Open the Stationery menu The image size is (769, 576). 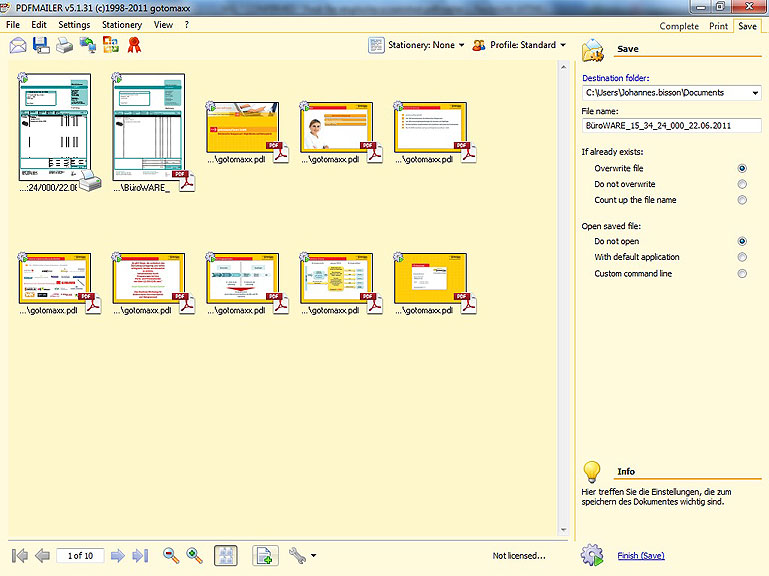pyautogui.click(x=122, y=25)
